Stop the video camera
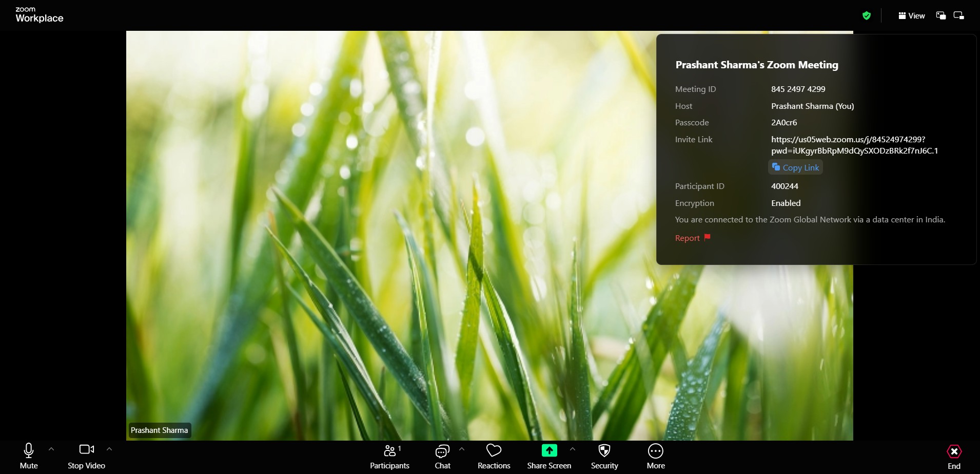Screen dimensions: 980x474 (x=86, y=457)
